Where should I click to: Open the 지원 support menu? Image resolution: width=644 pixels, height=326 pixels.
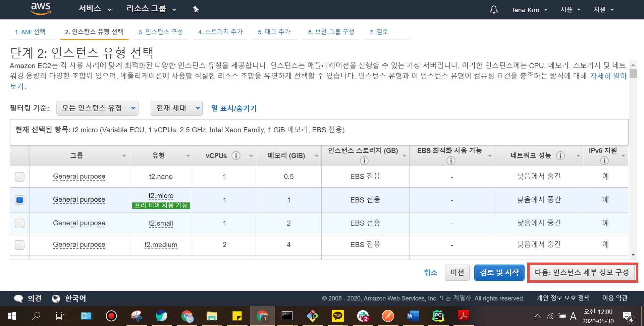pyautogui.click(x=604, y=10)
